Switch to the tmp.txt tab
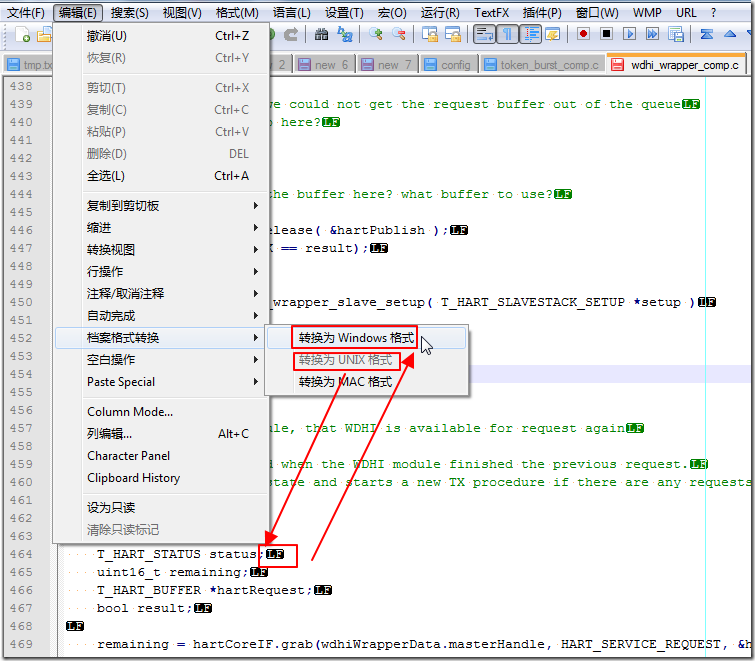755x661 pixels. coord(29,65)
